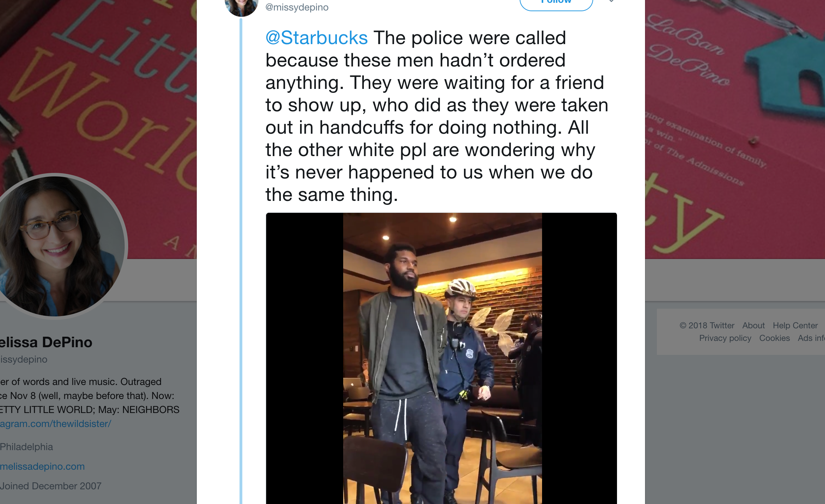Click the profile handle under Melissa DePino
Image resolution: width=825 pixels, height=504 pixels.
pos(23,359)
